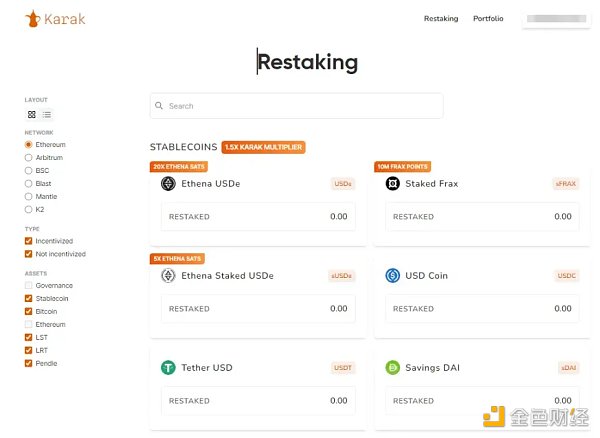Select the Blast network option

click(29, 184)
